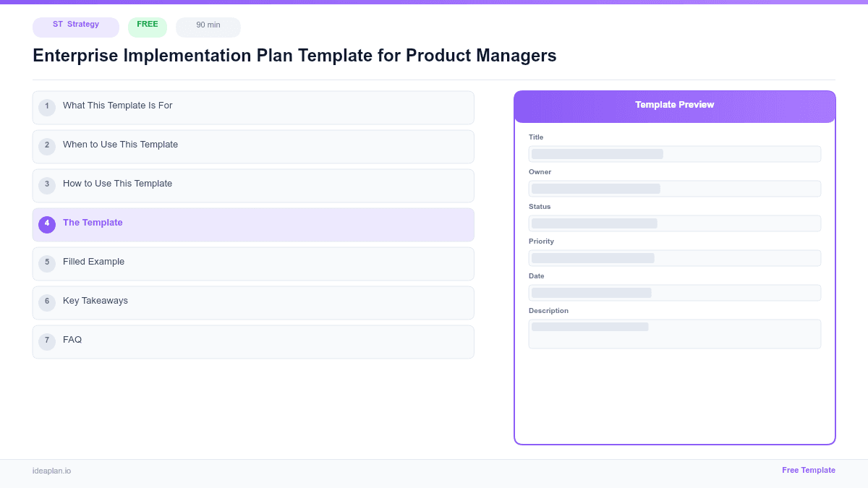
Task: Click the Description field placeholder
Action: [x=674, y=333]
